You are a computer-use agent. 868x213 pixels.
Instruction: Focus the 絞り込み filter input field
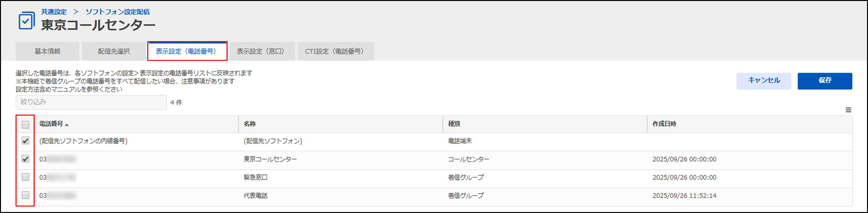tap(91, 102)
